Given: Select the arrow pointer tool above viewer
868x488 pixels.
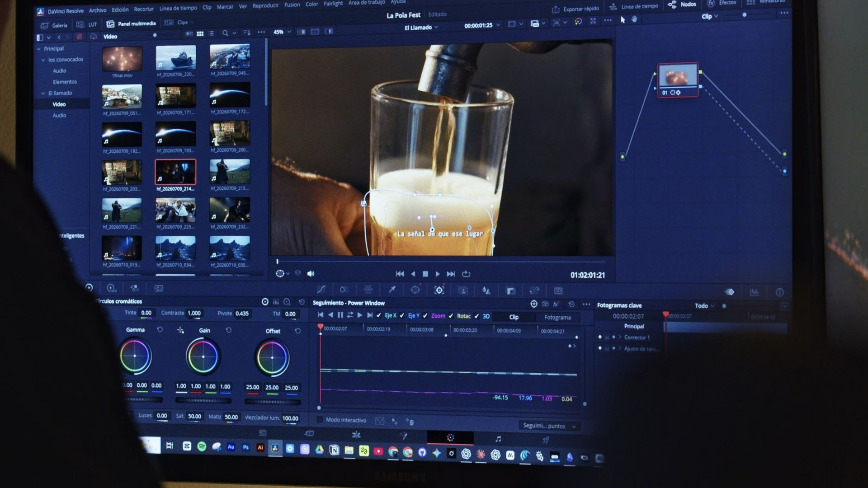Looking at the screenshot, I should click(x=623, y=19).
